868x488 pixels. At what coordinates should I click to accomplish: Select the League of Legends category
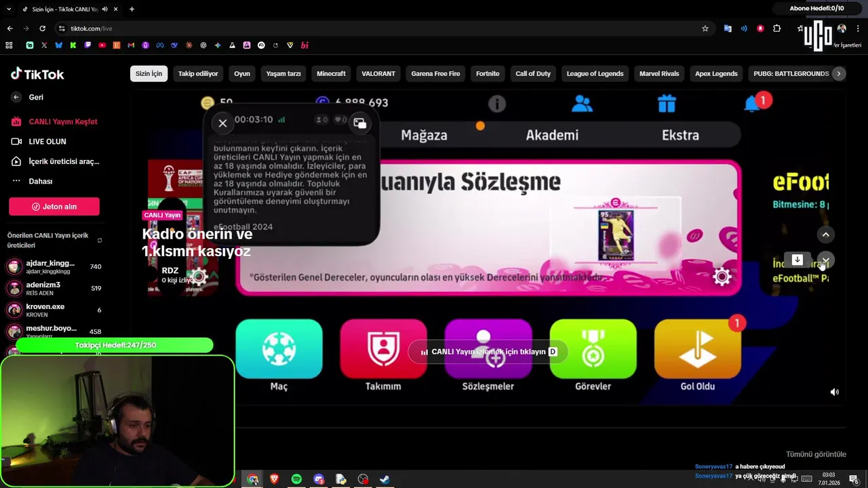(x=595, y=73)
